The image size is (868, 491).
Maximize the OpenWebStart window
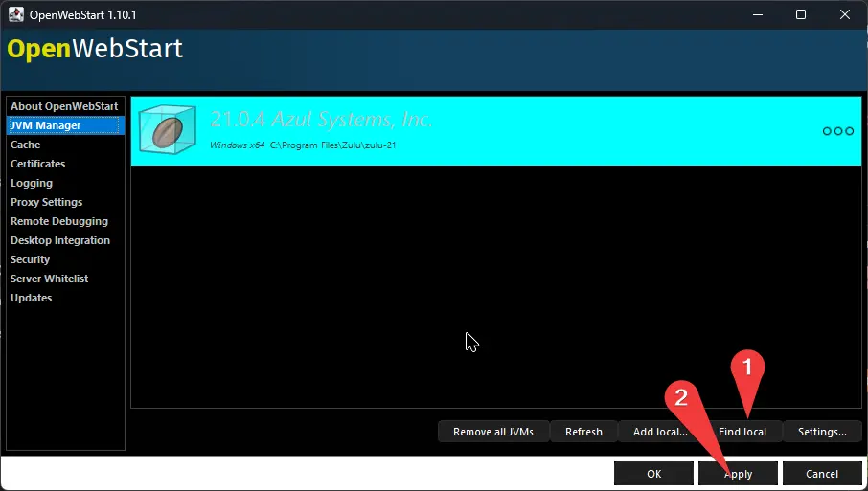pyautogui.click(x=801, y=14)
